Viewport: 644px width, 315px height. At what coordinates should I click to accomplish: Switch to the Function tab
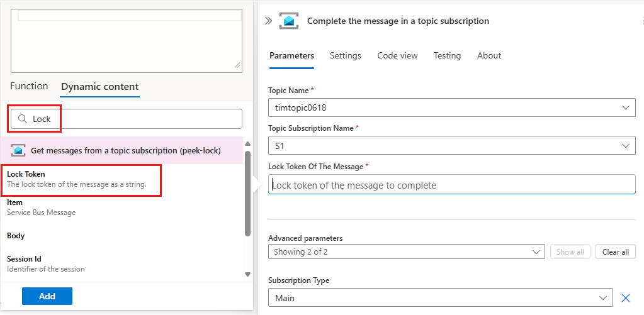(29, 86)
